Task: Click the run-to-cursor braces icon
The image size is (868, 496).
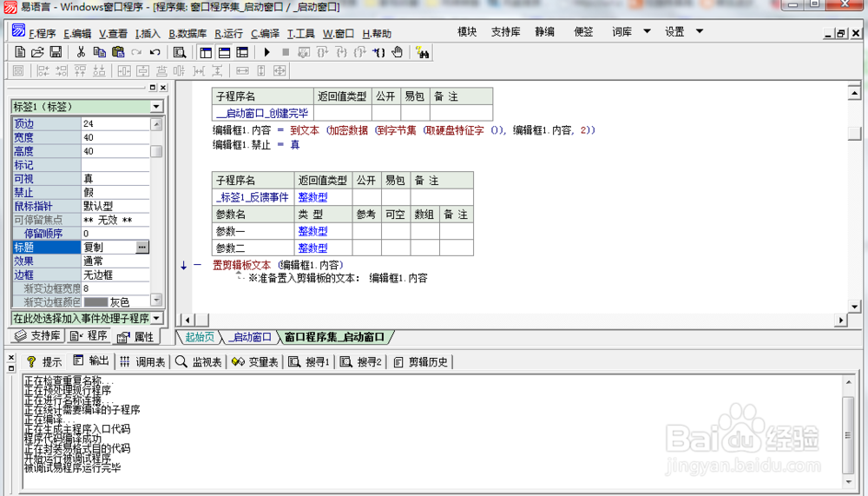Action: tap(378, 52)
